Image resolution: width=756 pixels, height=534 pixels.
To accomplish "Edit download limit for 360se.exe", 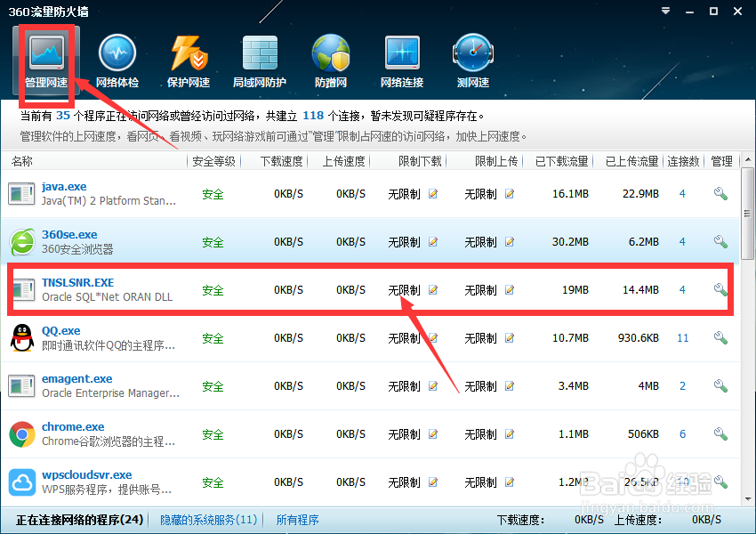I will click(433, 242).
